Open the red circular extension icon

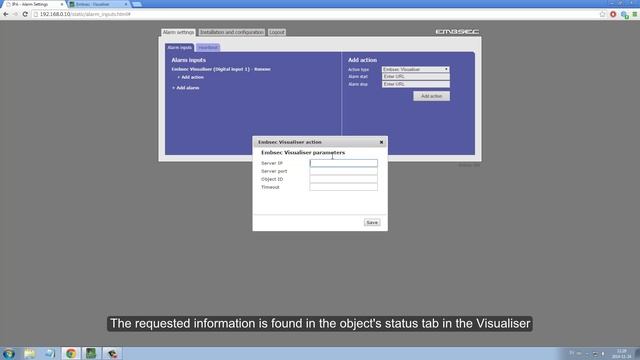tap(613, 14)
